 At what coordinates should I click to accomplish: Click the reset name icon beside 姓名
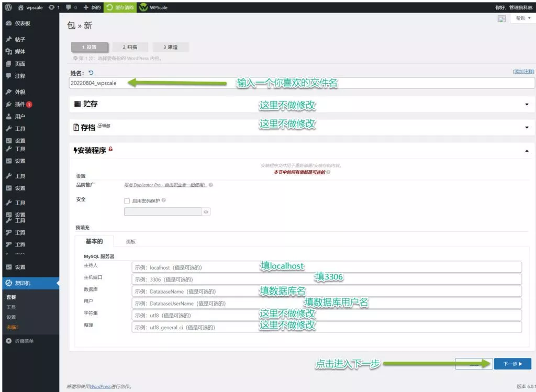pos(91,73)
